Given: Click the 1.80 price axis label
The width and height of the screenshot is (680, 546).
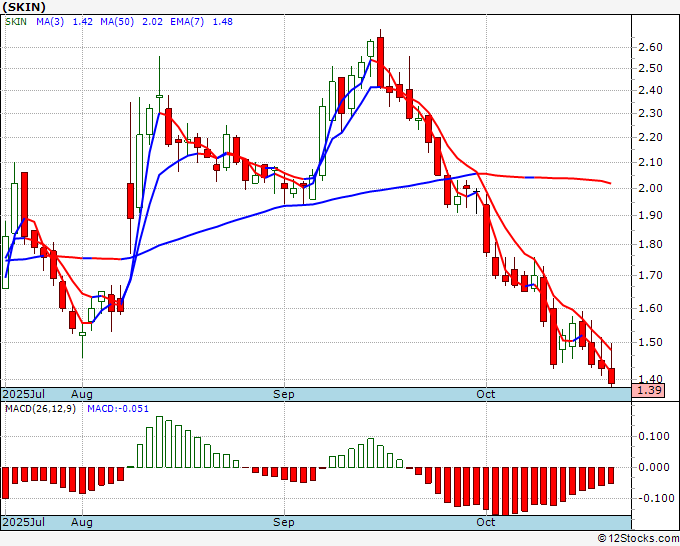Looking at the screenshot, I should pyautogui.click(x=650, y=245).
